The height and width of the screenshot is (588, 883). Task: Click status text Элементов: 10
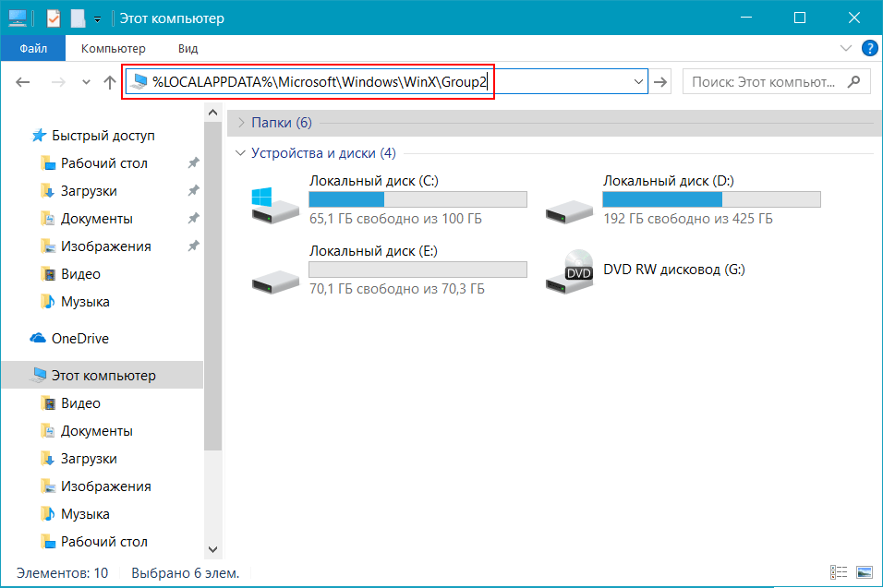(x=62, y=573)
